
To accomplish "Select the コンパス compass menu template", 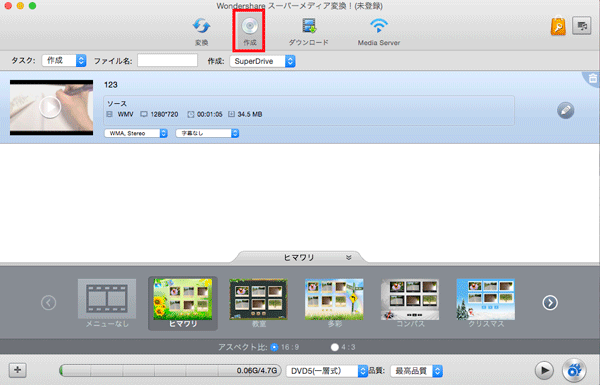I will pos(410,303).
